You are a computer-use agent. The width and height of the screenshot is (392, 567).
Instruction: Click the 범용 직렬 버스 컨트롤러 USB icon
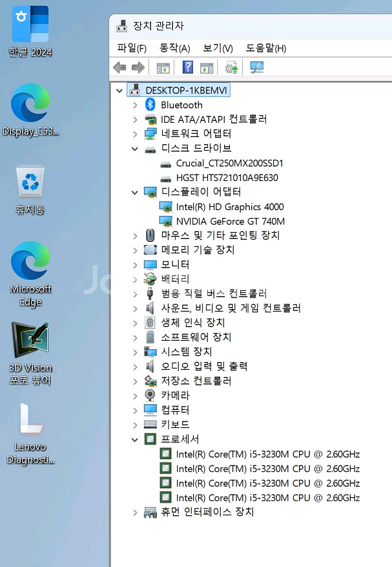(x=150, y=294)
